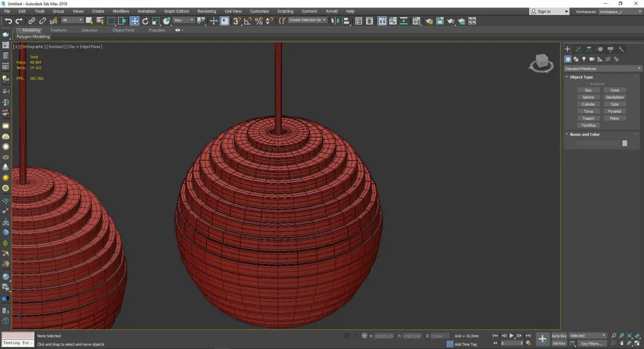Choose Rectangular Selection Region tool
Image resolution: width=644 pixels, height=349 pixels.
pyautogui.click(x=111, y=21)
